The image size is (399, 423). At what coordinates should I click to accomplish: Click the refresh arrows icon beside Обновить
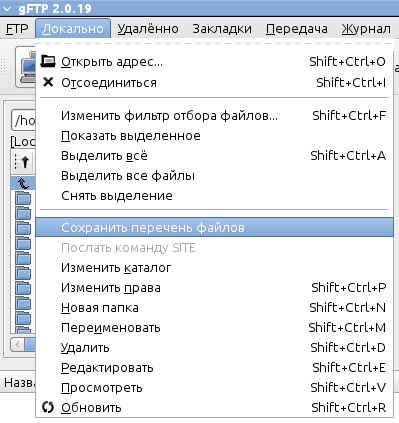(48, 407)
